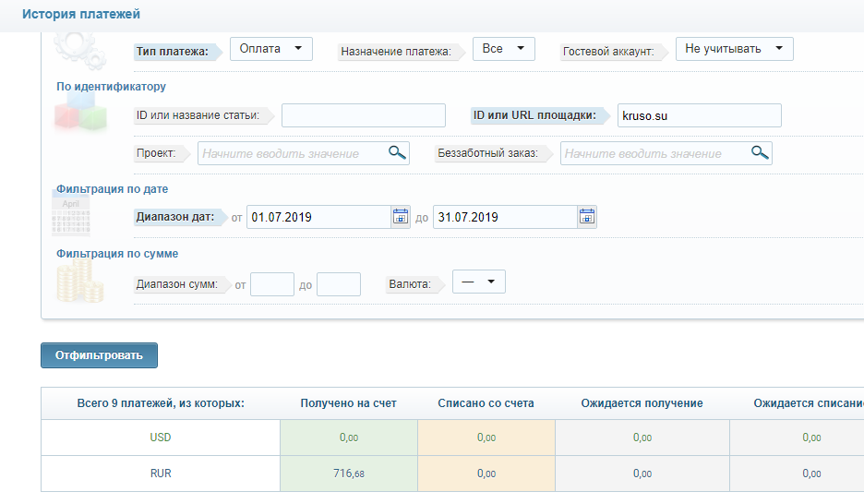The image size is (864, 504).
Task: Click magnifier icon in Проект field
Action: (397, 153)
